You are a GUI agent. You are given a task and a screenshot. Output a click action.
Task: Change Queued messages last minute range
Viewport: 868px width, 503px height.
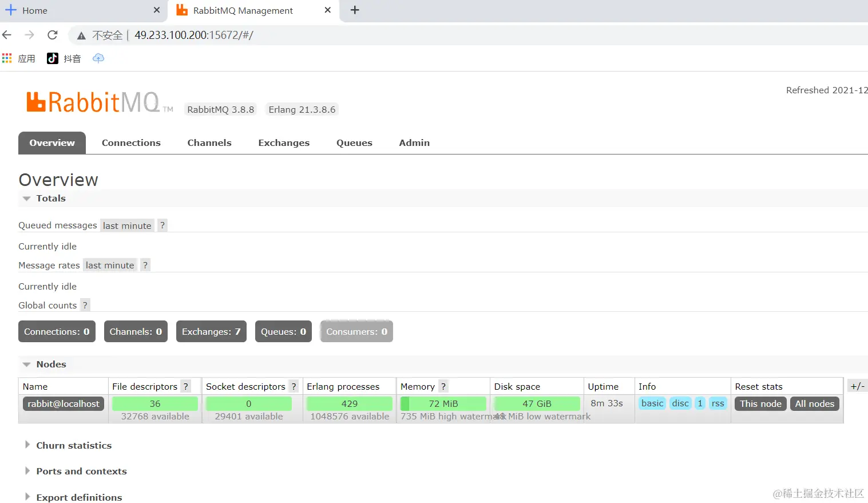[127, 225]
